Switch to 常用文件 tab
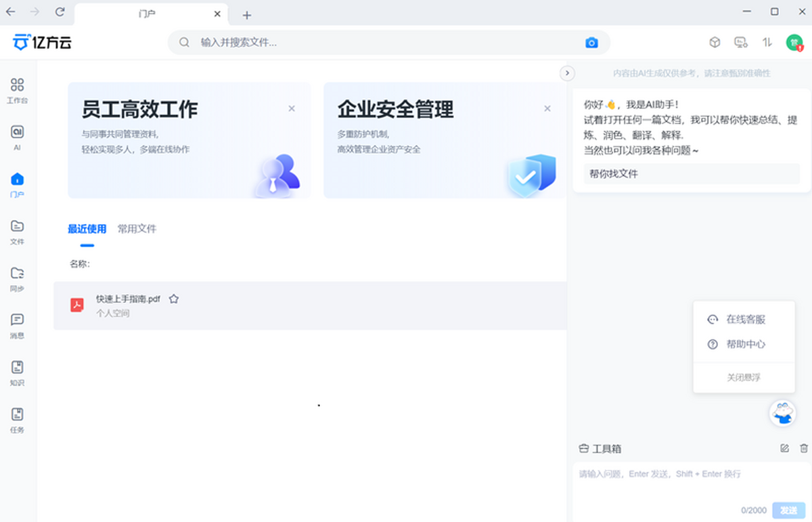 137,229
